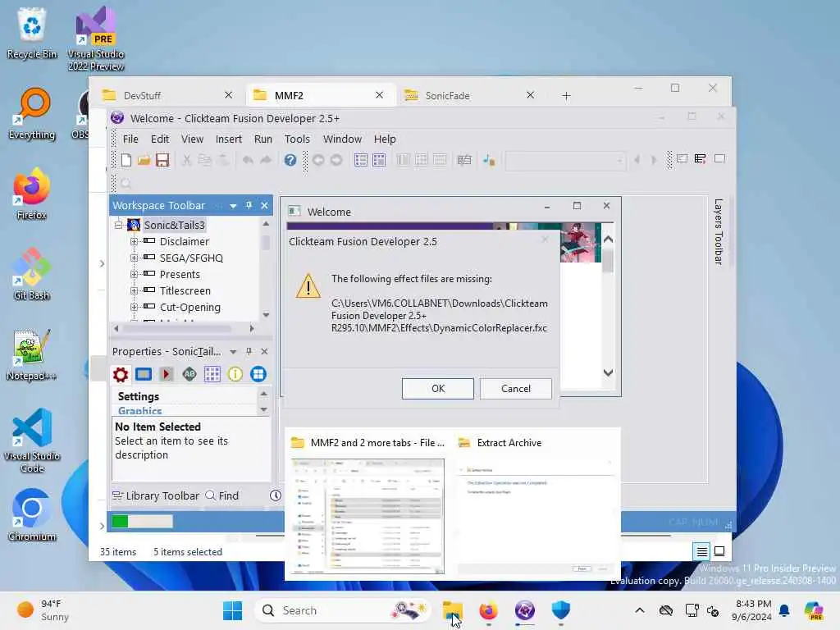Viewport: 840px width, 630px height.
Task: Select the blue Window properties tab icon
Action: coord(144,374)
